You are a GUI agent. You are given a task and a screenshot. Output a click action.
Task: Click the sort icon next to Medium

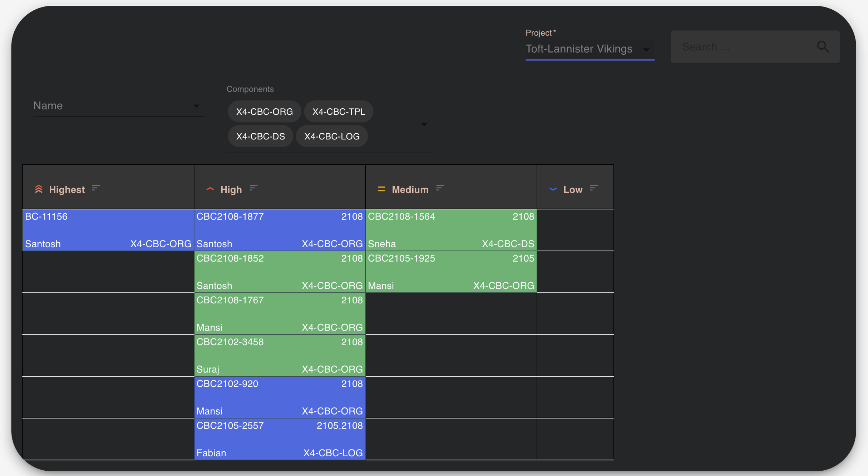tap(440, 188)
